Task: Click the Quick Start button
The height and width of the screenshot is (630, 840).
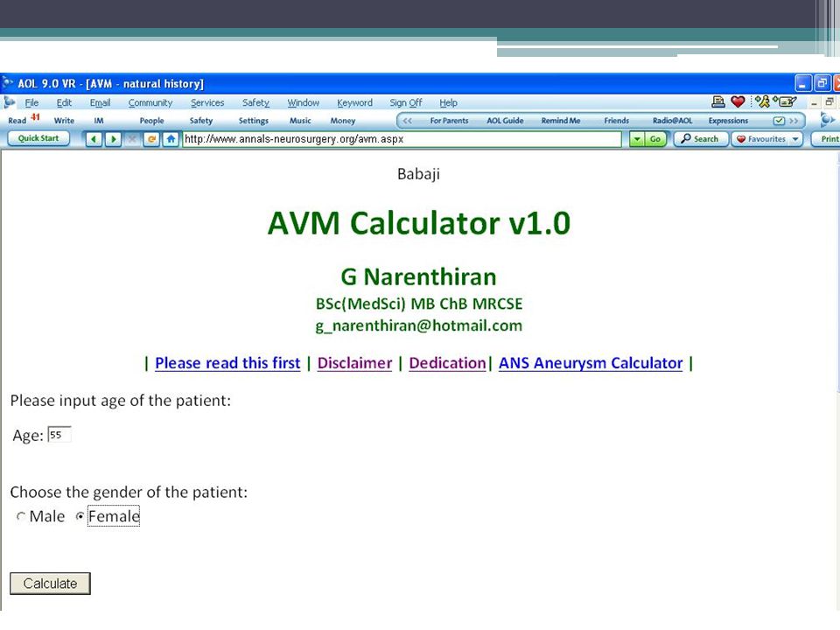Action: tap(38, 138)
